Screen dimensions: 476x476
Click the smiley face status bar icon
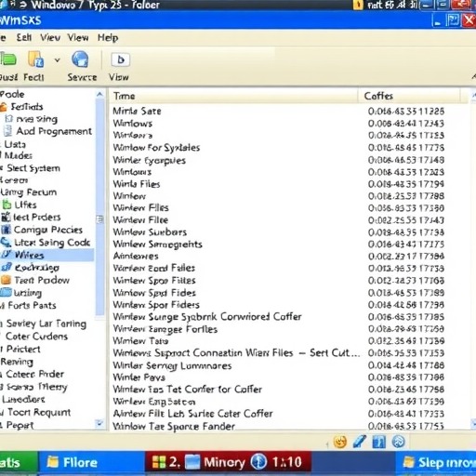click(340, 442)
